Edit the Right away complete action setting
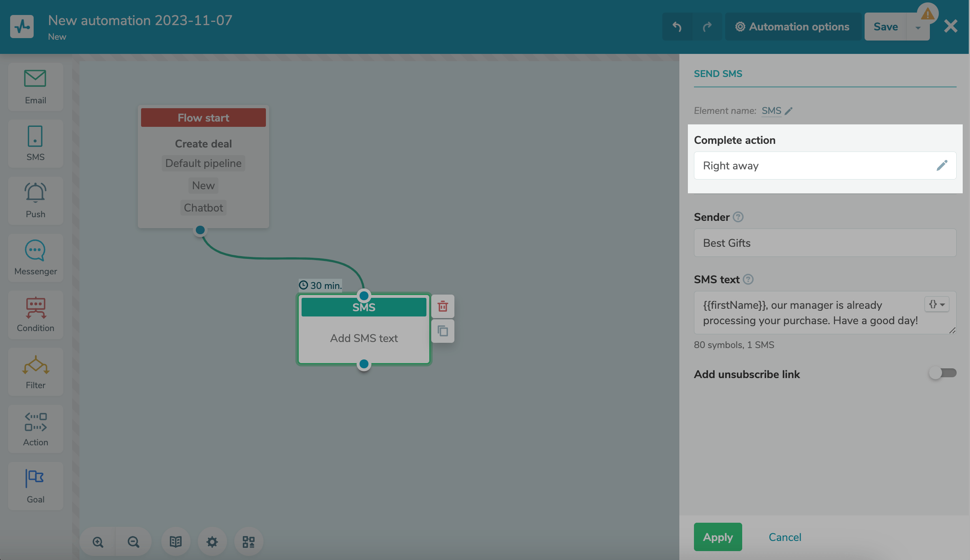970x560 pixels. click(942, 165)
